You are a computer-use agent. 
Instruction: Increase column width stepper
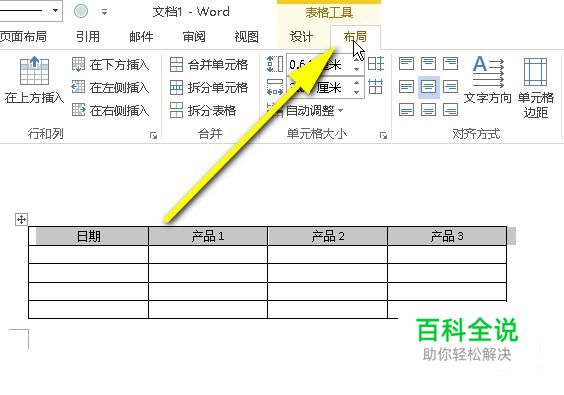[356, 83]
